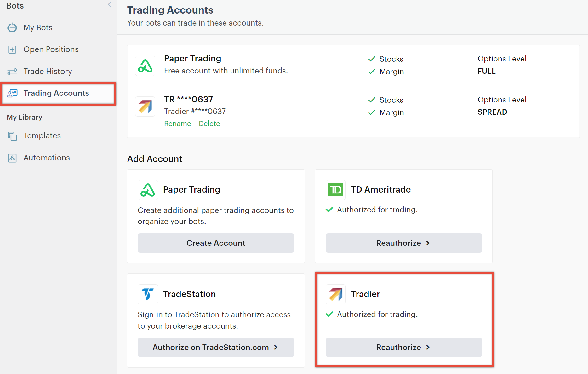Viewport: 588px width, 374px height.
Task: Click the Open Positions icon
Action: [12, 49]
